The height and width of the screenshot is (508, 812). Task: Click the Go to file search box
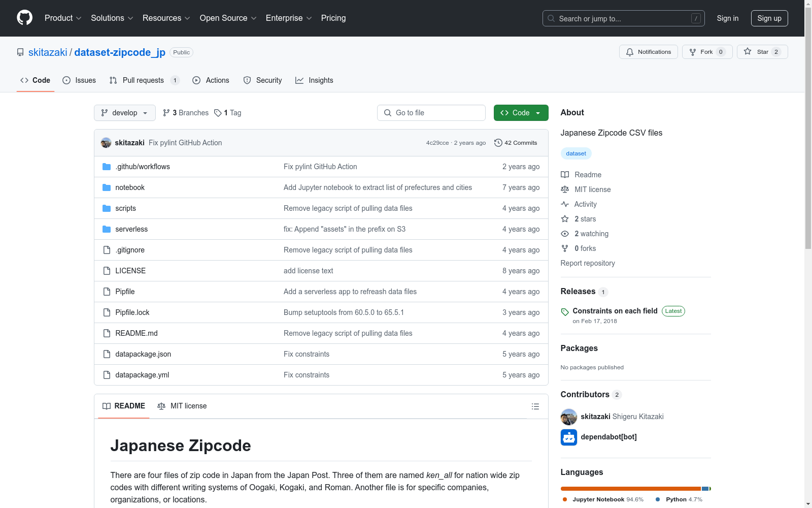coord(431,113)
